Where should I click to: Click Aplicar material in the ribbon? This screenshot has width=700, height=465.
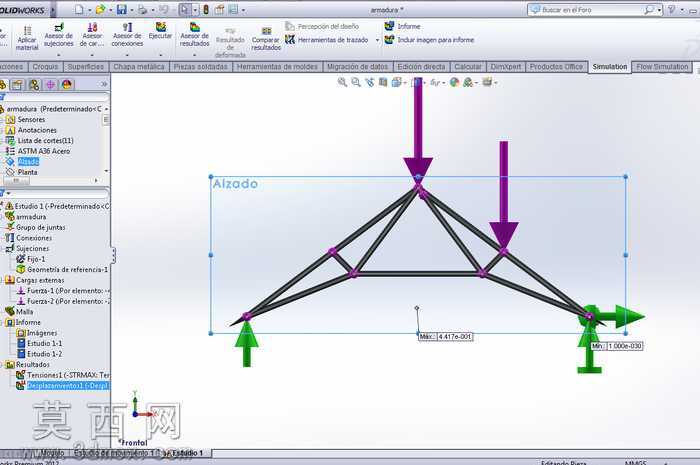point(27,37)
